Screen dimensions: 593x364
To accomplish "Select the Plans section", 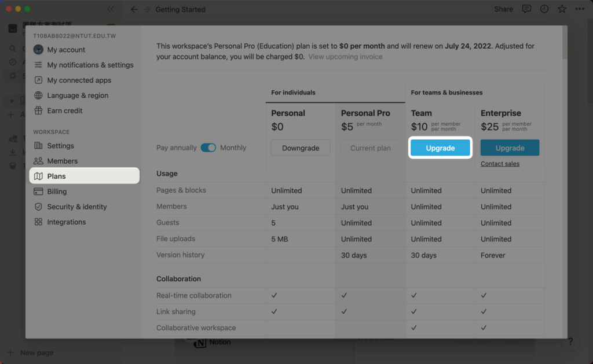I will (84, 176).
